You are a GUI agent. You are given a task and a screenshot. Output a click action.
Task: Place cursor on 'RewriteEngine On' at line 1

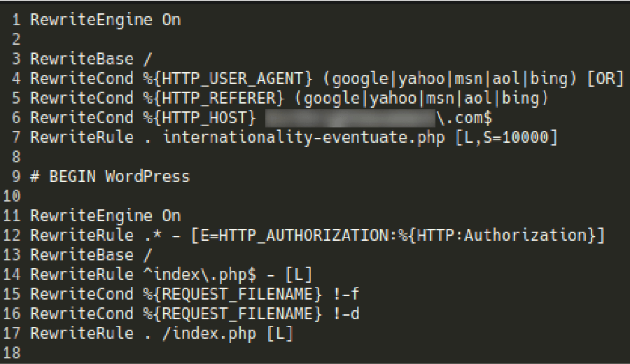coord(106,20)
